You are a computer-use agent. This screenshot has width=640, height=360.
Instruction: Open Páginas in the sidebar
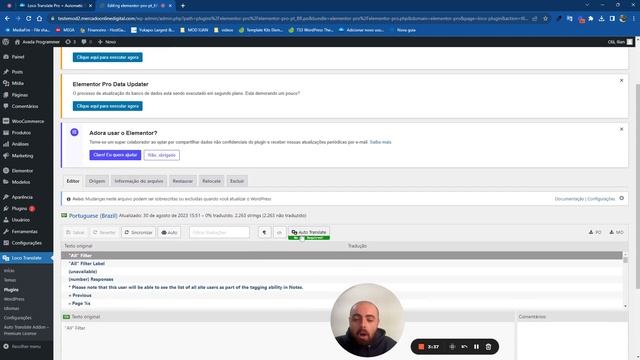[20, 95]
